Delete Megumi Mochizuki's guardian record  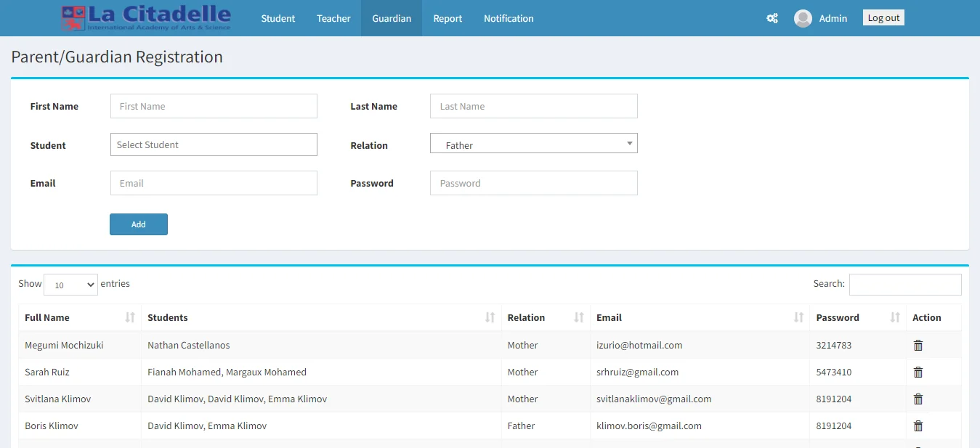[918, 346]
